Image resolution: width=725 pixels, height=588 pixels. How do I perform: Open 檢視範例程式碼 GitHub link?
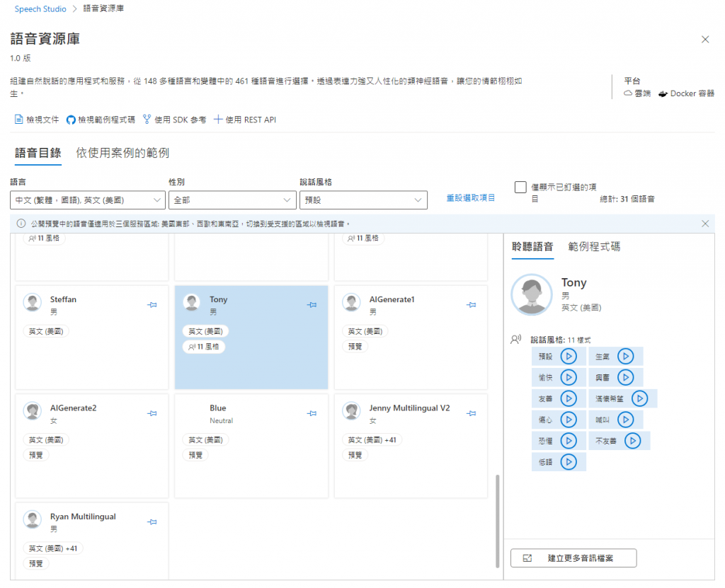(101, 120)
